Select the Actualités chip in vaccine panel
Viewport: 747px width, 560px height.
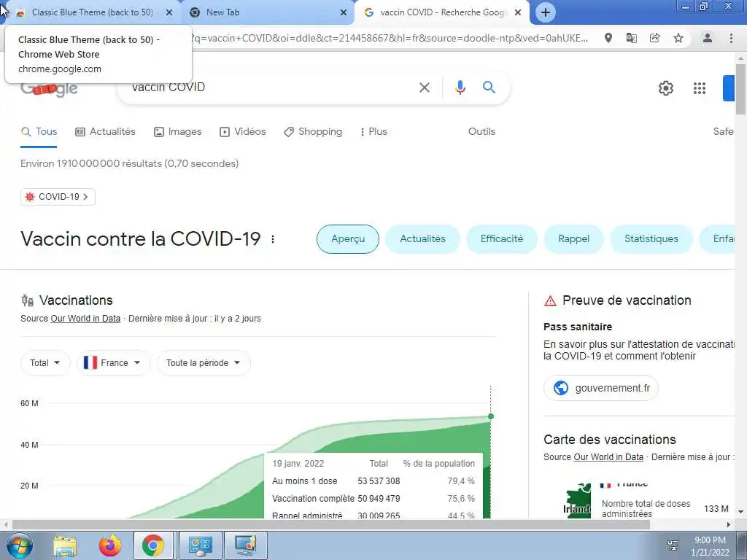coord(422,239)
